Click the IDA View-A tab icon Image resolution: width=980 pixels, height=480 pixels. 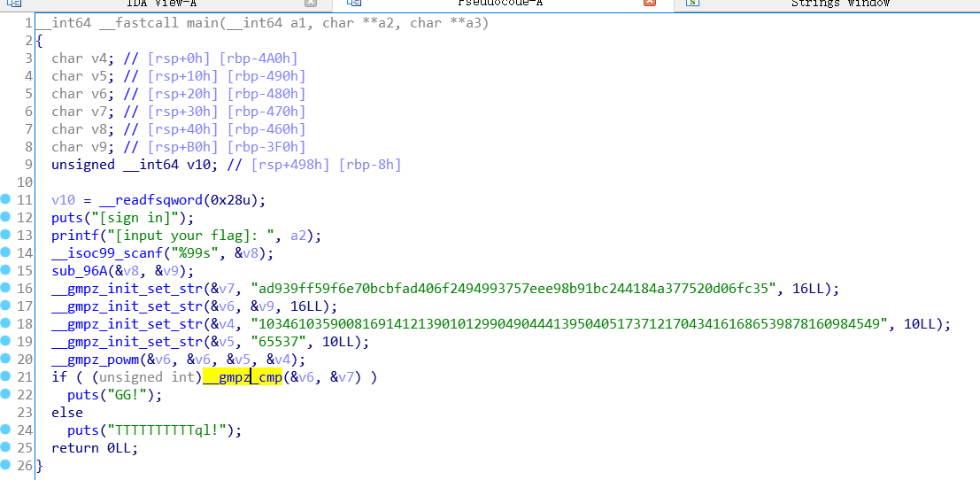(14, 4)
